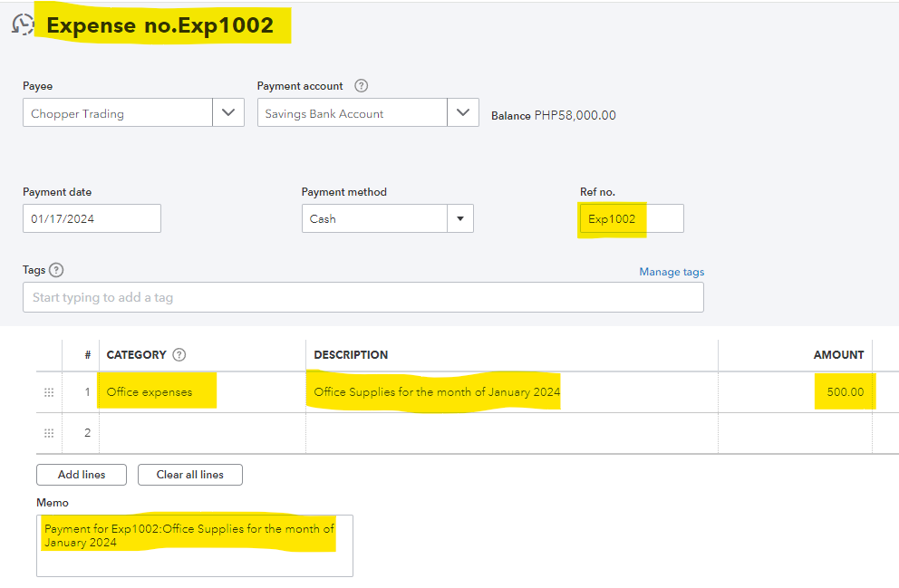The height and width of the screenshot is (588, 899).
Task: Click the Ref no. input field
Action: point(631,218)
